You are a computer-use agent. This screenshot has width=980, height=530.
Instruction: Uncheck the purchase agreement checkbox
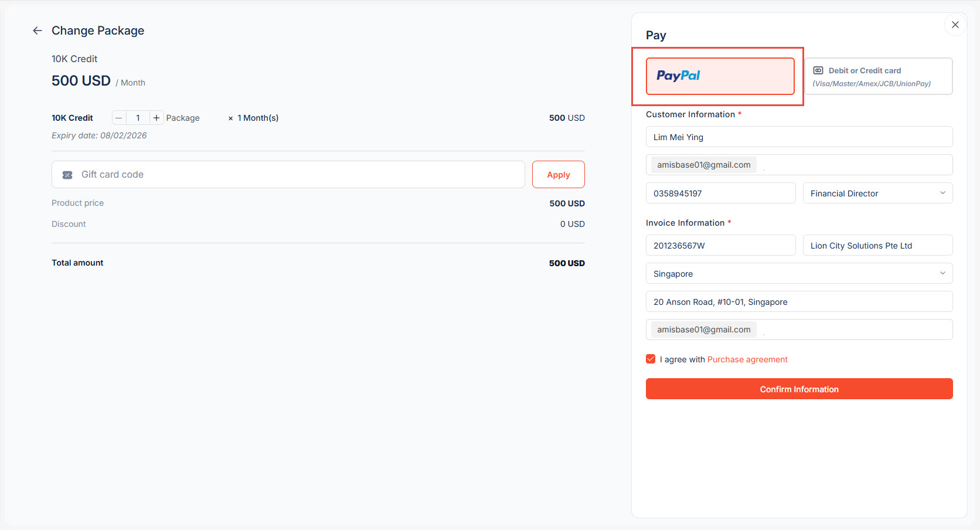click(x=651, y=359)
